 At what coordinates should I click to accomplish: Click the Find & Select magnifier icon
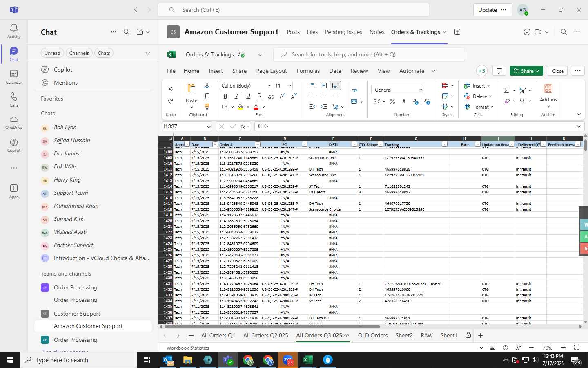click(x=523, y=101)
